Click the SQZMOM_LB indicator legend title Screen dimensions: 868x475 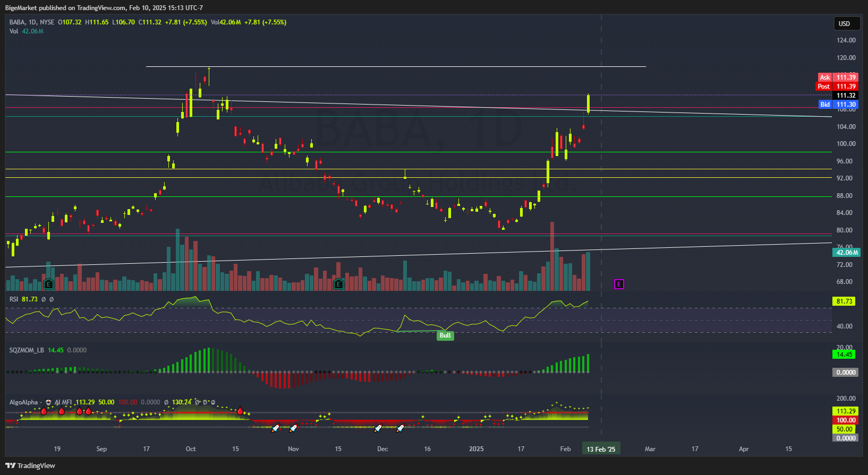27,350
